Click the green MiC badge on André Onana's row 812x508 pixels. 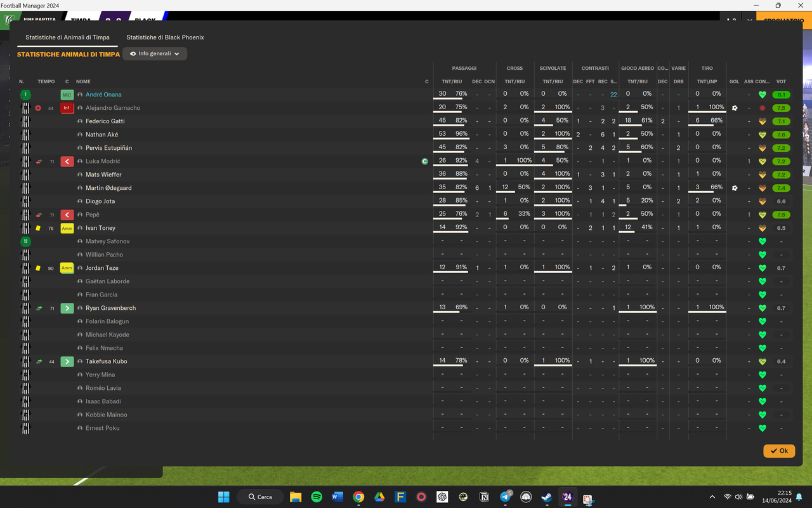(x=67, y=95)
